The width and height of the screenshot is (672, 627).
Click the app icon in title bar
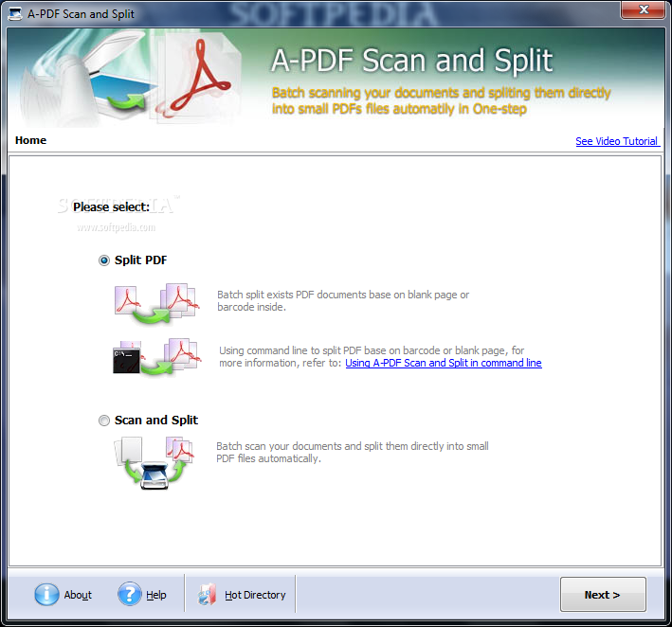coord(15,13)
